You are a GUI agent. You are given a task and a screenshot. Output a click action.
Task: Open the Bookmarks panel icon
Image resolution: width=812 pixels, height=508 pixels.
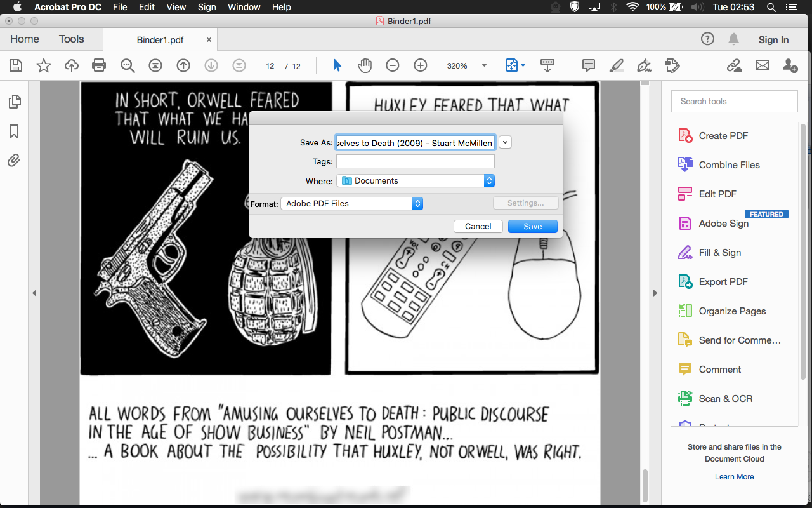[14, 131]
